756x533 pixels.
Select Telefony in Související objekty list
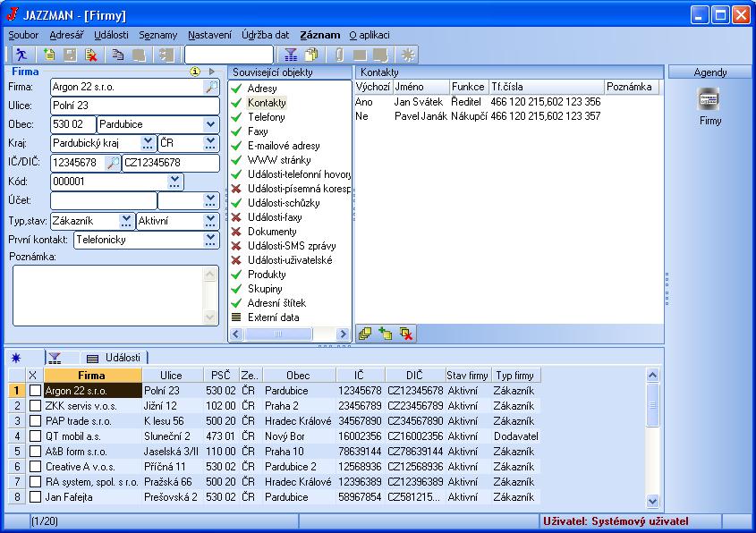(x=267, y=117)
